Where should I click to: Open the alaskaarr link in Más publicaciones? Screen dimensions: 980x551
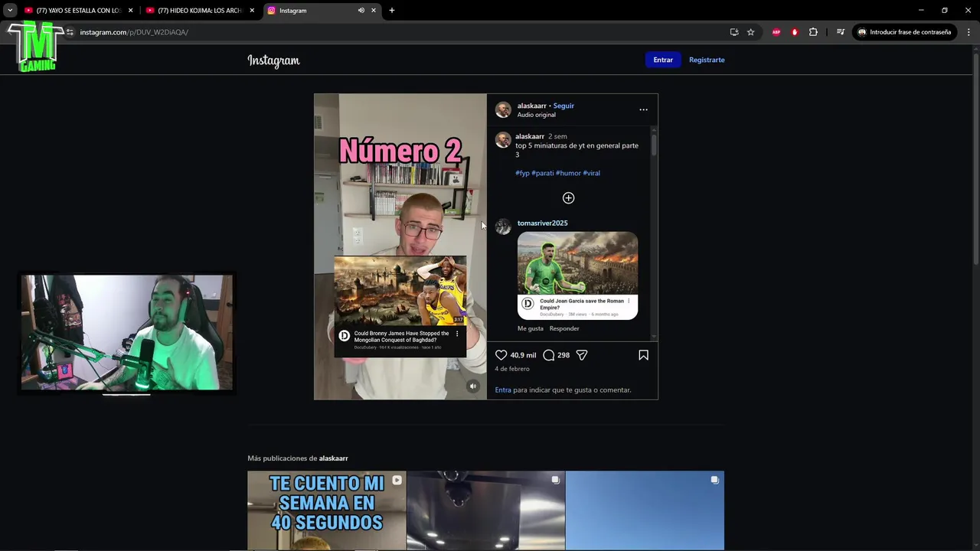pyautogui.click(x=333, y=458)
